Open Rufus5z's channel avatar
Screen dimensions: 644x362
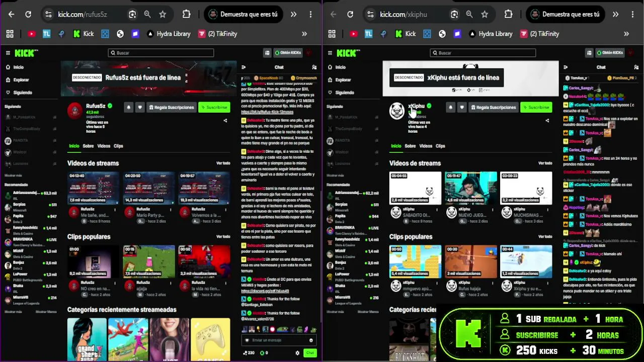pyautogui.click(x=75, y=110)
